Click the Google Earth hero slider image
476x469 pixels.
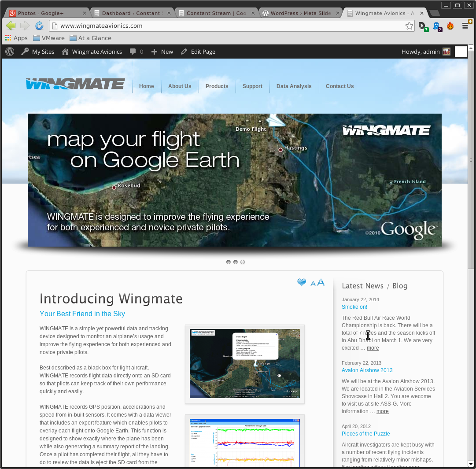pyautogui.click(x=235, y=180)
